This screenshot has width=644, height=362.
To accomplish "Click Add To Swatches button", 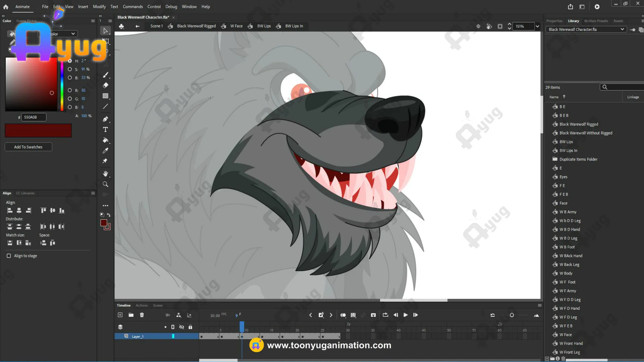I will (28, 147).
